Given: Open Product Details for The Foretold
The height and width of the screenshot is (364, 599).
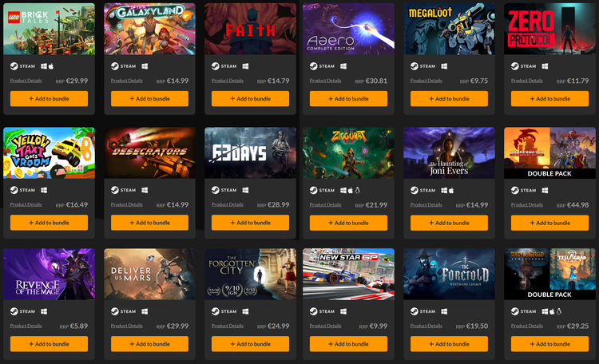Looking at the screenshot, I should point(426,326).
